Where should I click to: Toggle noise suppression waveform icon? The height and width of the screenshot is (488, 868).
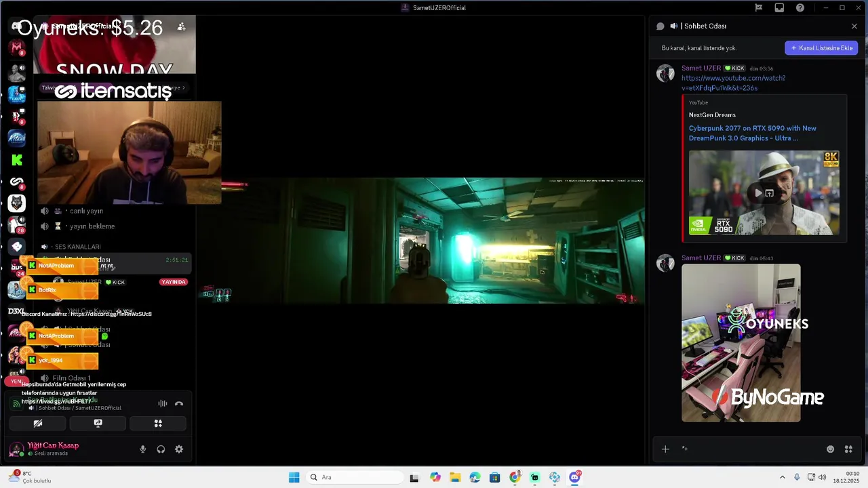click(163, 404)
